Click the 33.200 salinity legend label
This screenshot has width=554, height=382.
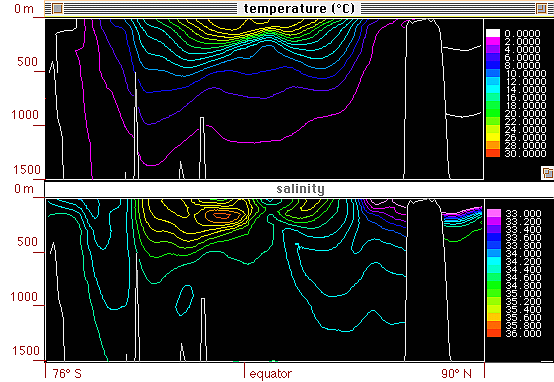tap(524, 222)
